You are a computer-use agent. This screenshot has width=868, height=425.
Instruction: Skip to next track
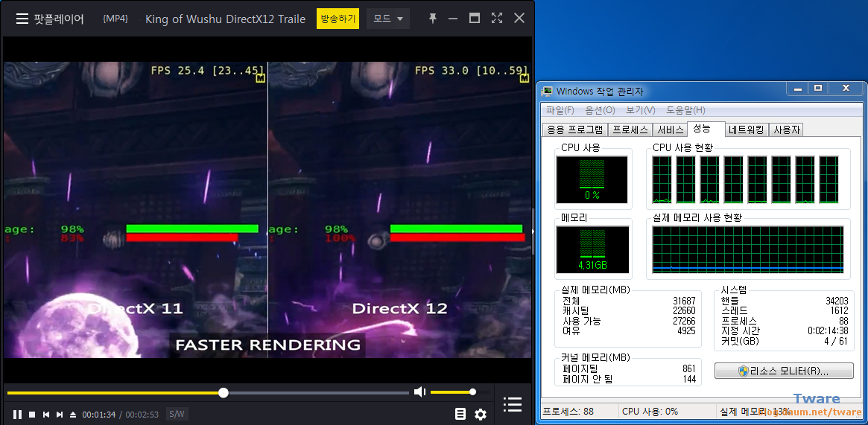tap(60, 414)
